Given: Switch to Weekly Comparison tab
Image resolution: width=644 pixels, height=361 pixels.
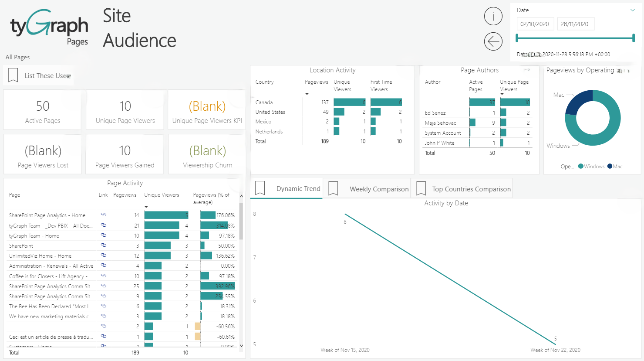Looking at the screenshot, I should tap(379, 189).
